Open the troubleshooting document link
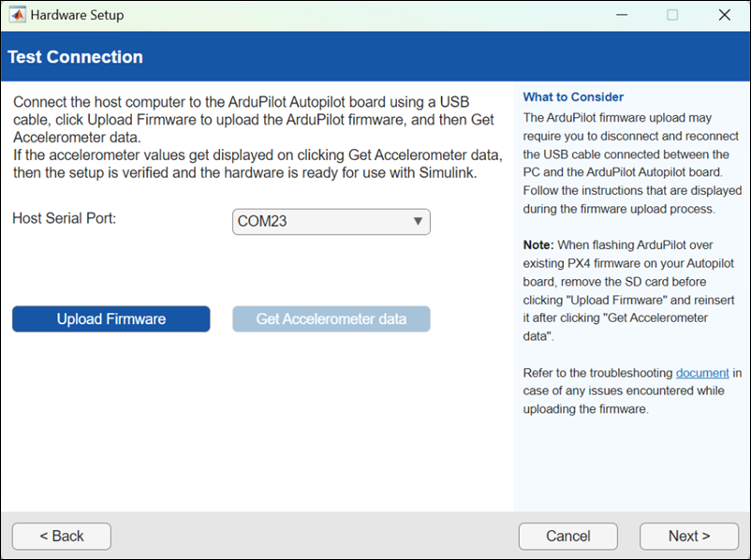Image resolution: width=751 pixels, height=560 pixels. [x=701, y=374]
